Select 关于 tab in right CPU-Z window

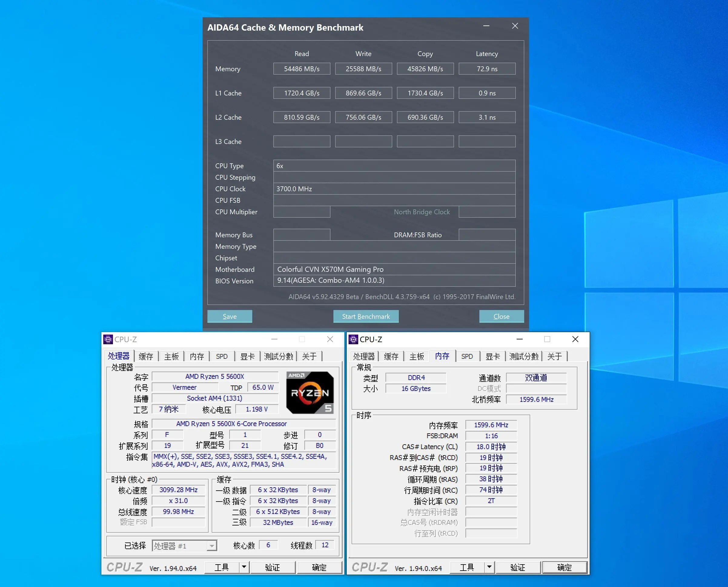554,356
